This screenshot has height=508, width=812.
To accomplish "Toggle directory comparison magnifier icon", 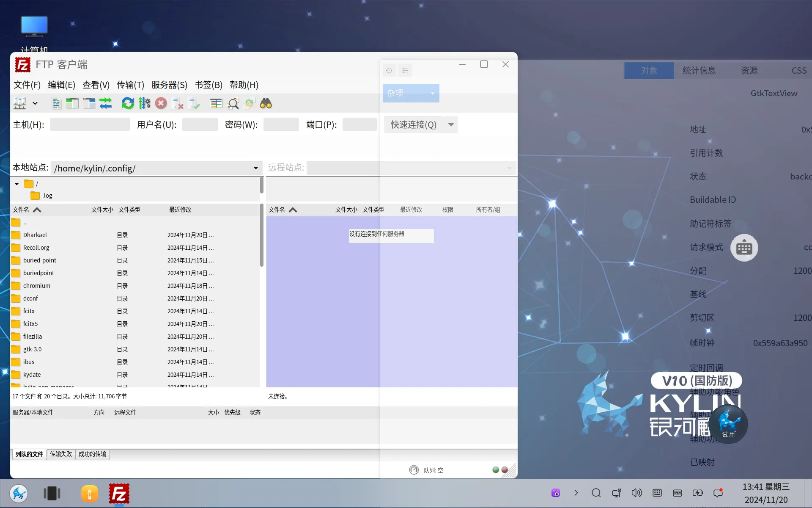I will tap(233, 103).
